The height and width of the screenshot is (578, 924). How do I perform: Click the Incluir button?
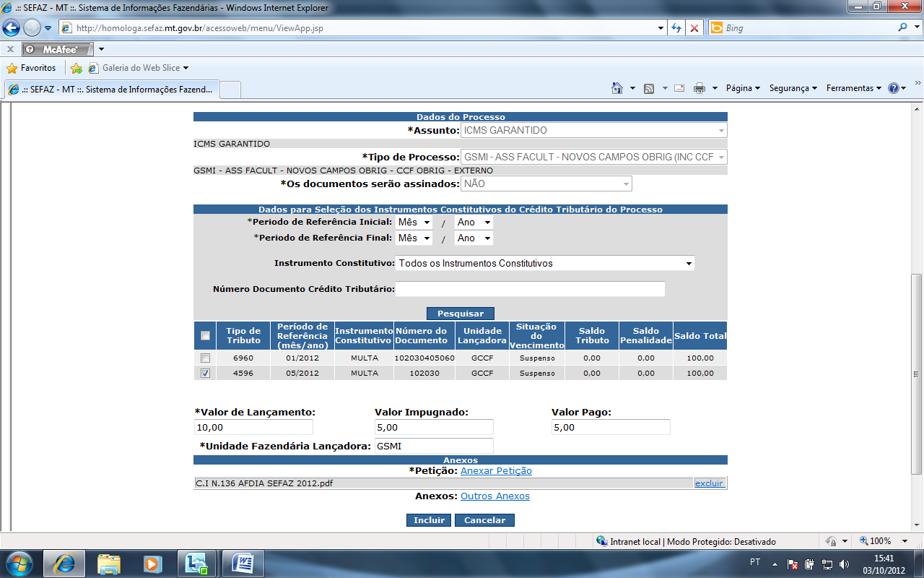(429, 520)
